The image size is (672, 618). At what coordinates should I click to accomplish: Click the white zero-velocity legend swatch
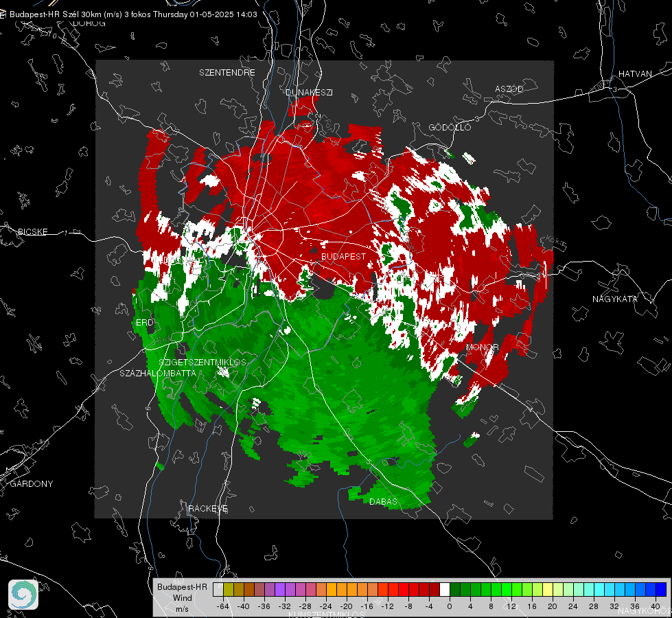click(445, 589)
